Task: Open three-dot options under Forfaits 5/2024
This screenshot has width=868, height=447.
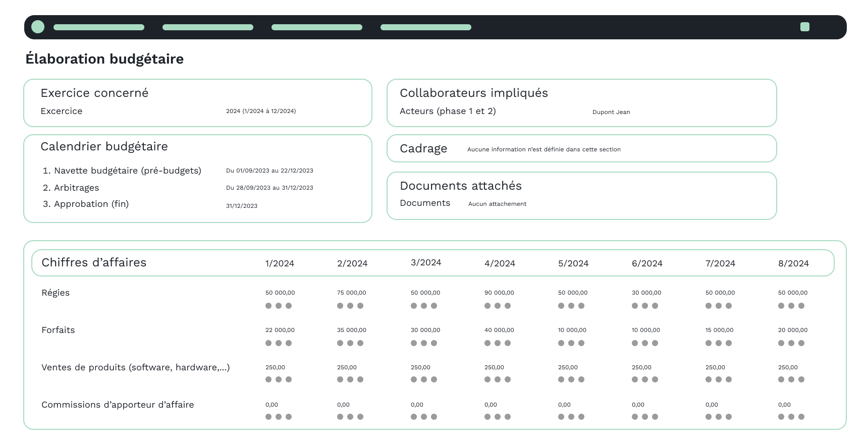Action: point(571,343)
